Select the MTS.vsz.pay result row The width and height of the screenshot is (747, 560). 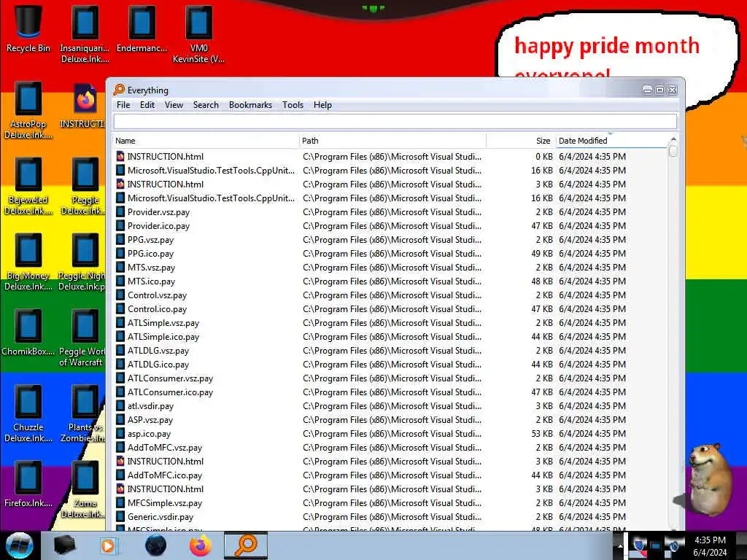pyautogui.click(x=391, y=267)
